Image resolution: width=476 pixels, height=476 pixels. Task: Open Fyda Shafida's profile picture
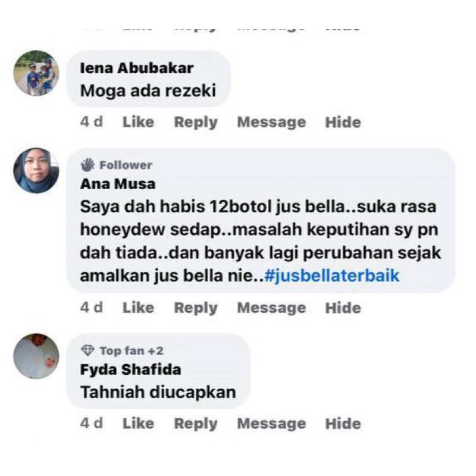tap(36, 356)
